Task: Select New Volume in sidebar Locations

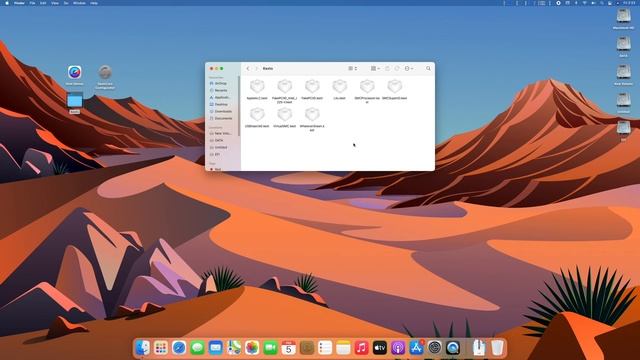Action: pos(220,133)
